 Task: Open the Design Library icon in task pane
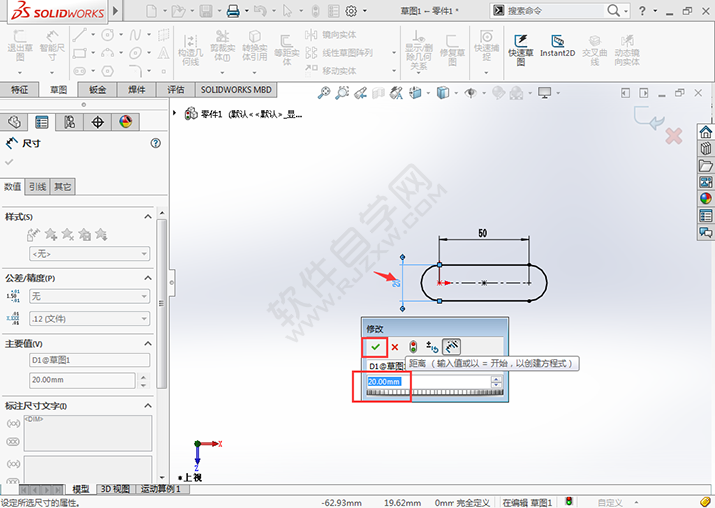[x=706, y=149]
